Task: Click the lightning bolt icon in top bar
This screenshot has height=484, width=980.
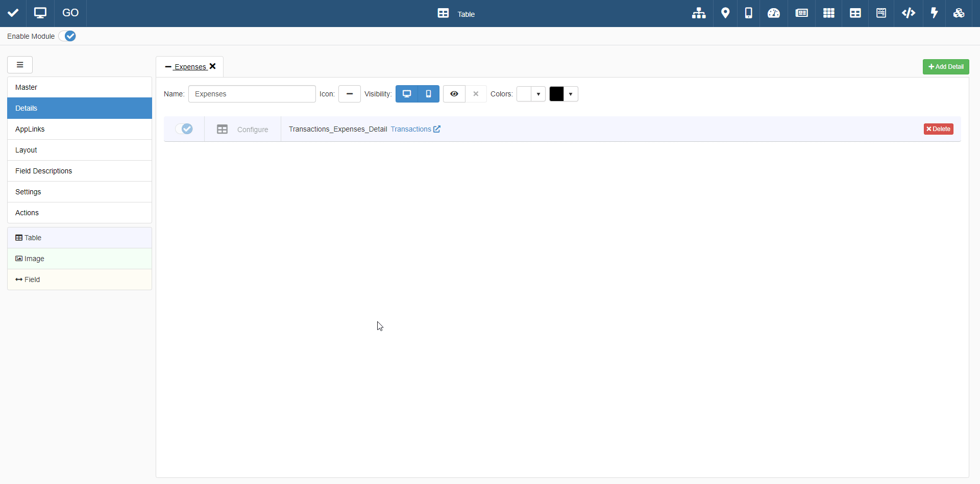Action: (935, 13)
